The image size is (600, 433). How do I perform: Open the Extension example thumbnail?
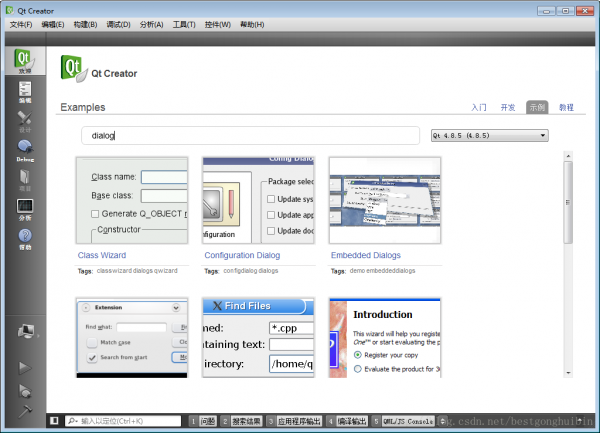tap(132, 338)
